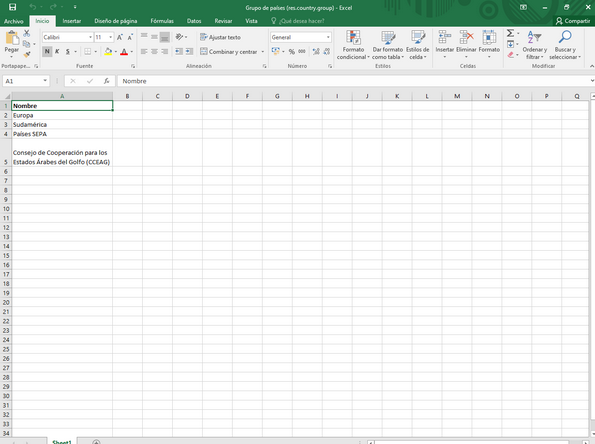
Task: Switch to the Fórmulas ribbon tab
Action: pos(162,21)
